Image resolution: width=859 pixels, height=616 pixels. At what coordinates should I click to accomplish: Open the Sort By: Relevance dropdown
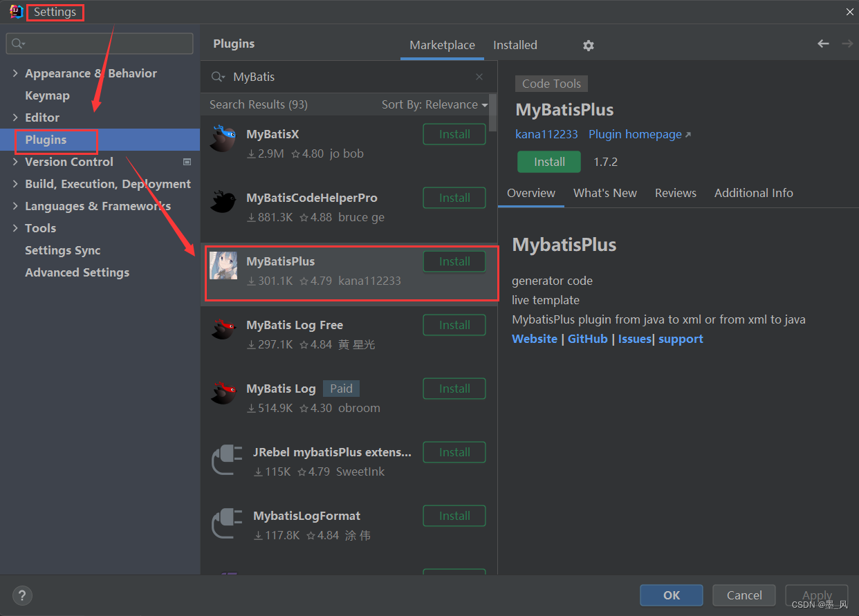click(x=434, y=104)
